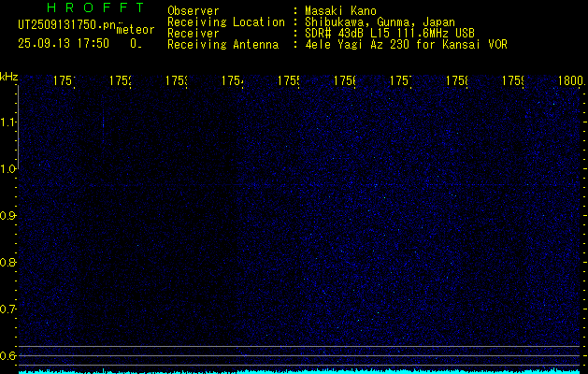Click the 1752 time axis marker
Viewport: 588px width, 374px height.
coord(121,80)
